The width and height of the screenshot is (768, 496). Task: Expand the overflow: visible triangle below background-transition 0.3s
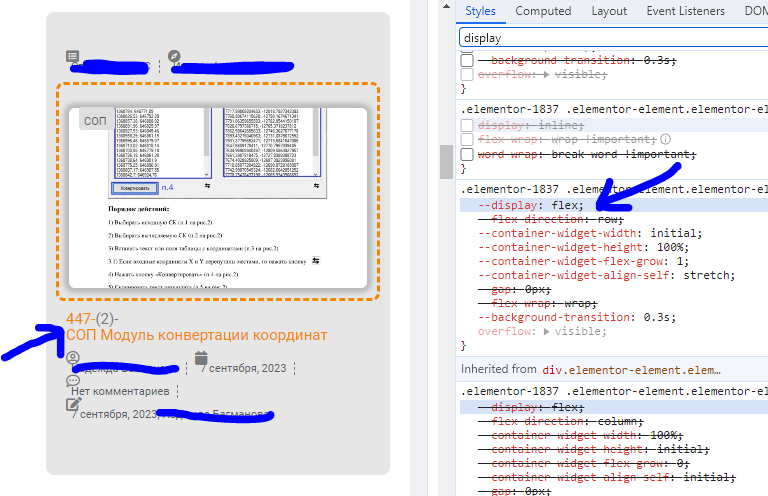pos(547,331)
